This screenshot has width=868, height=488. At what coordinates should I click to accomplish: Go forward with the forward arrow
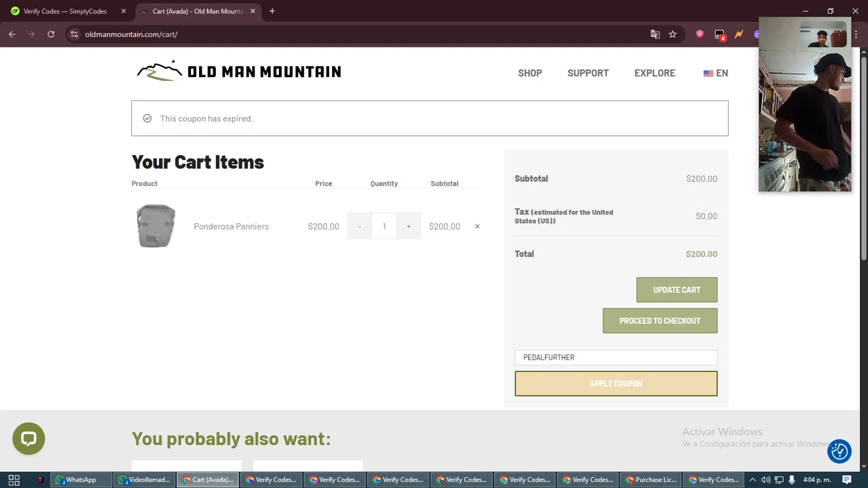click(31, 34)
